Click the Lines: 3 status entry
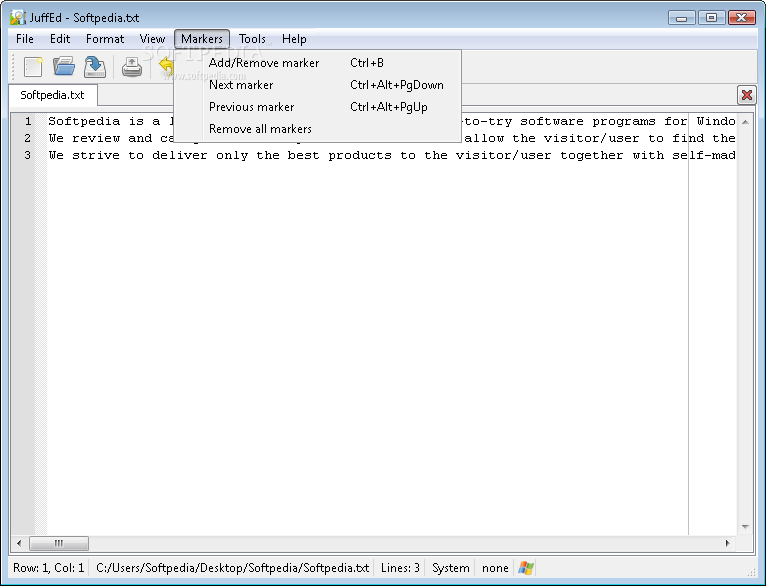Viewport: 766px width, 586px height. (x=400, y=568)
